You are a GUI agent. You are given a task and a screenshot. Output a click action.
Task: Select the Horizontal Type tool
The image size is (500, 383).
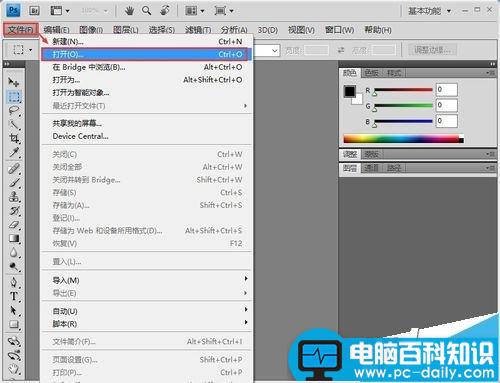click(x=14, y=296)
